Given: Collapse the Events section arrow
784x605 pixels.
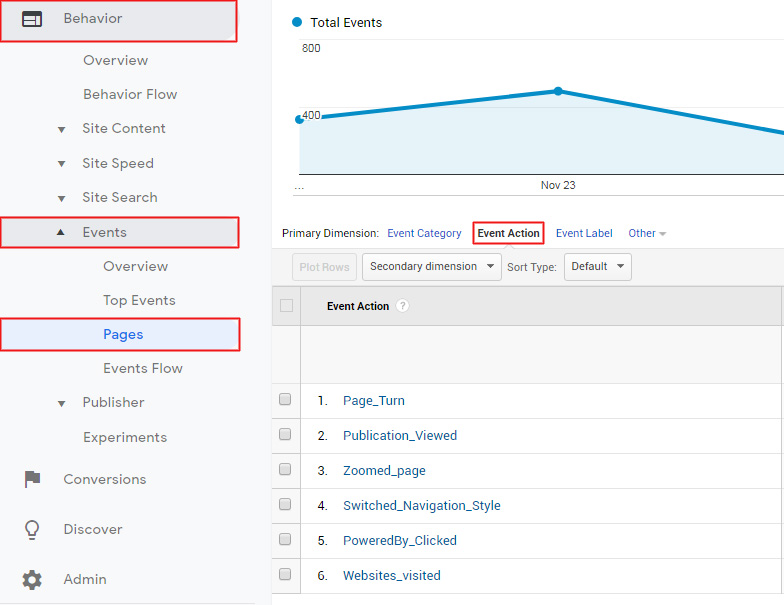Looking at the screenshot, I should pyautogui.click(x=61, y=232).
